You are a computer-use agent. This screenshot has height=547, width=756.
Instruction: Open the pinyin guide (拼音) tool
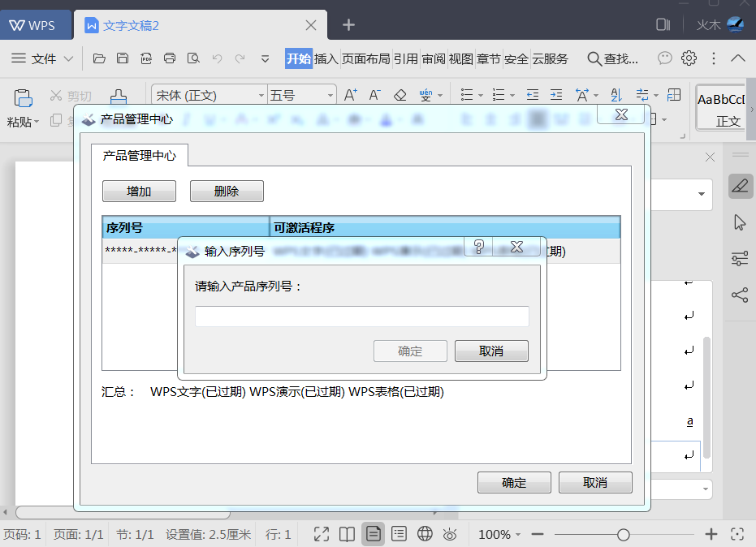[x=423, y=94]
